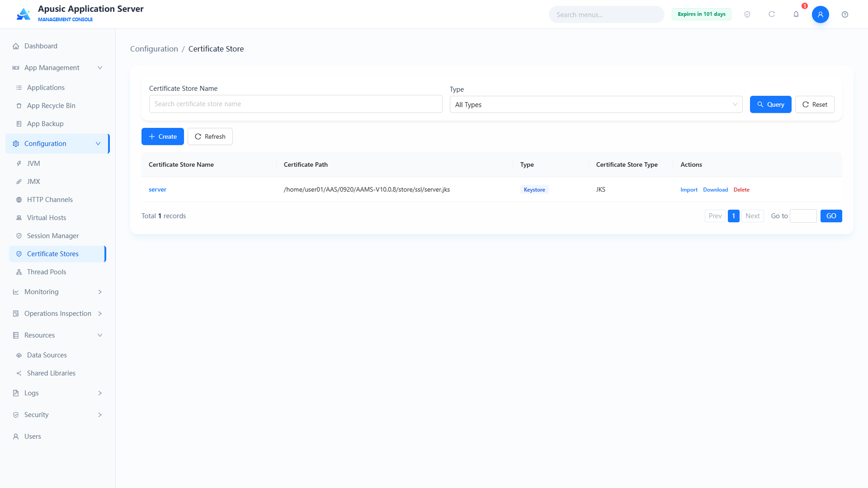
Task: Open the user profile avatar
Action: pyautogui.click(x=821, y=14)
